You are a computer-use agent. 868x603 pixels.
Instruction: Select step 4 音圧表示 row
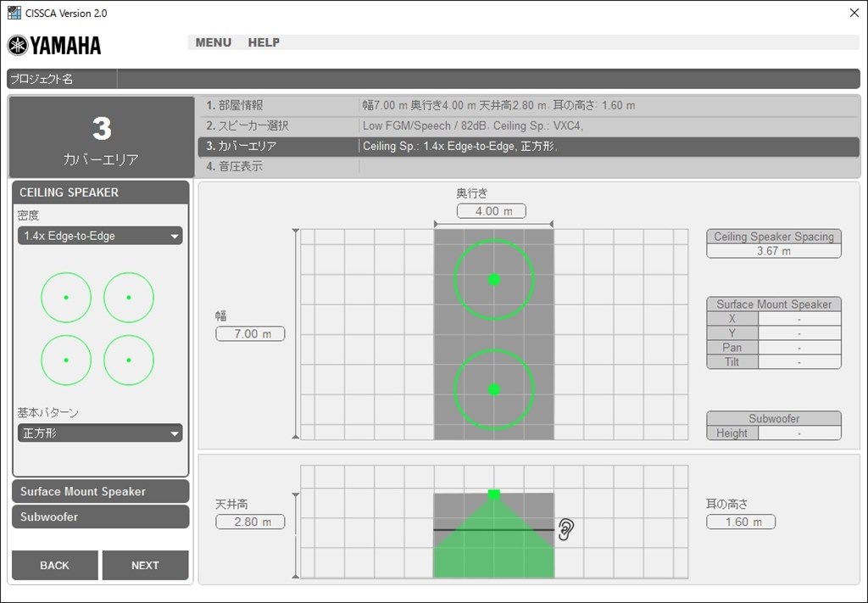coord(528,166)
